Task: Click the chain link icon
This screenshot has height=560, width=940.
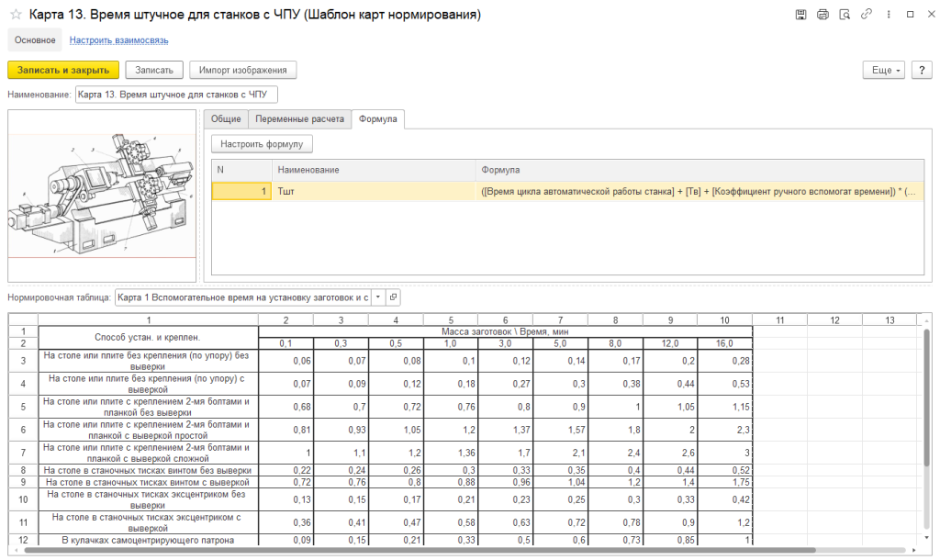Action: pyautogui.click(x=866, y=15)
